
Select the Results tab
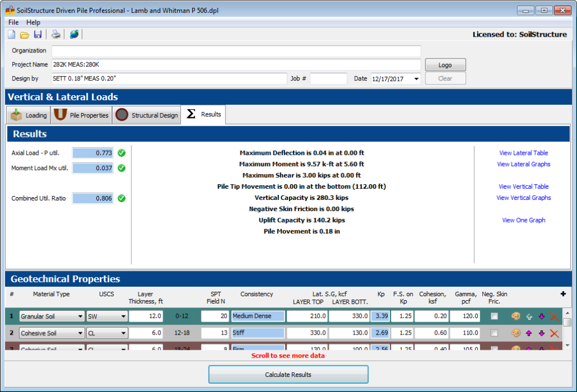point(203,114)
